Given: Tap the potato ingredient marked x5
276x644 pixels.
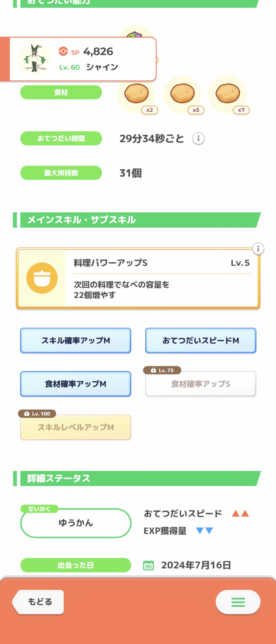Looking at the screenshot, I should point(182,94).
